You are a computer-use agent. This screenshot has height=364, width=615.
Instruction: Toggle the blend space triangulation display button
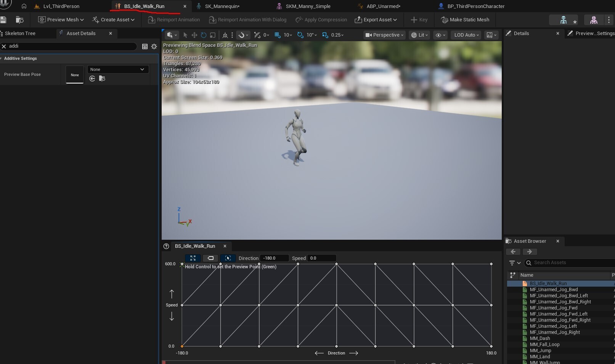193,258
